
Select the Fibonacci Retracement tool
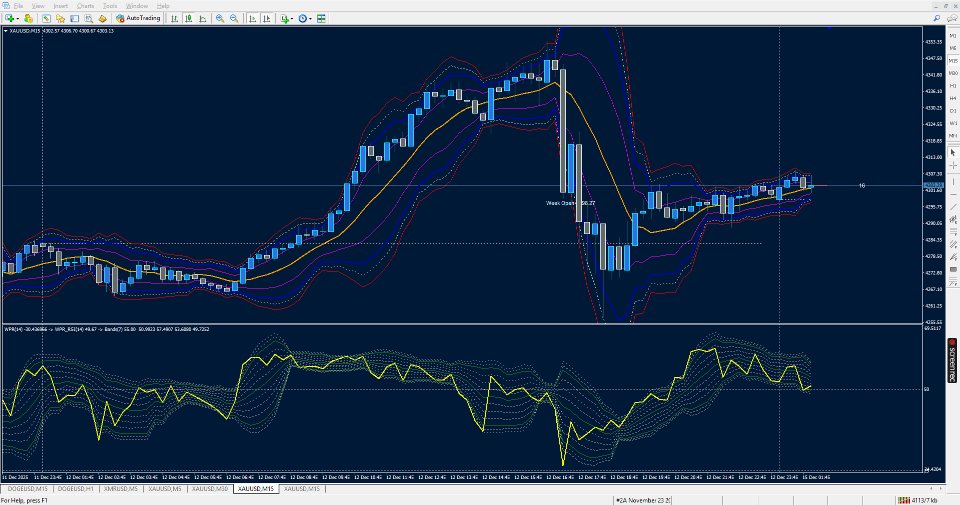click(x=953, y=232)
